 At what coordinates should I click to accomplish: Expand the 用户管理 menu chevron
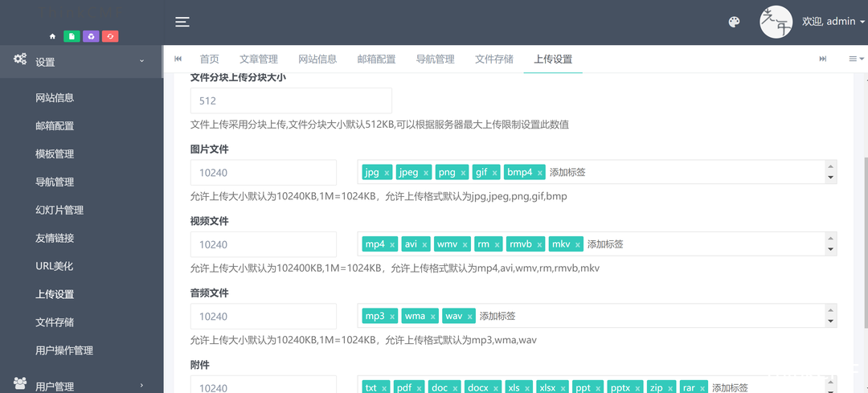(141, 385)
